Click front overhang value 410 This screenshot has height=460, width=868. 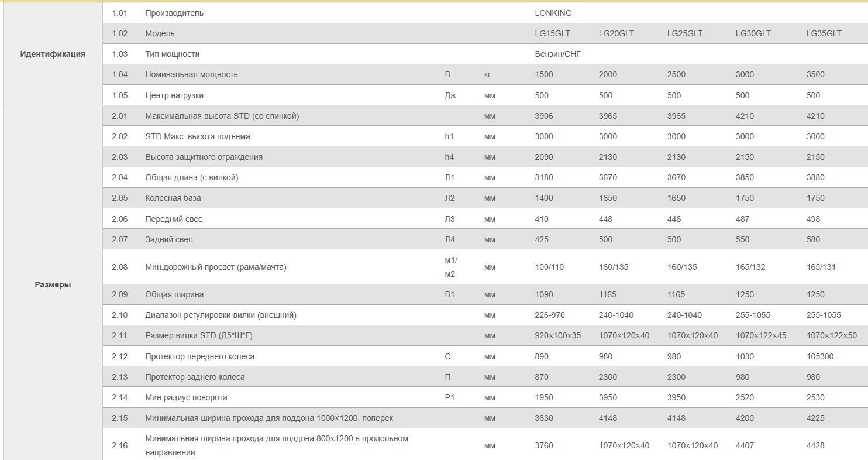pyautogui.click(x=542, y=219)
